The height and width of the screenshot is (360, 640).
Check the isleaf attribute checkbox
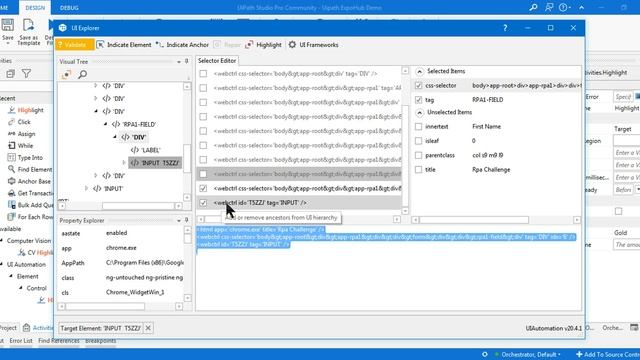[x=418, y=141]
